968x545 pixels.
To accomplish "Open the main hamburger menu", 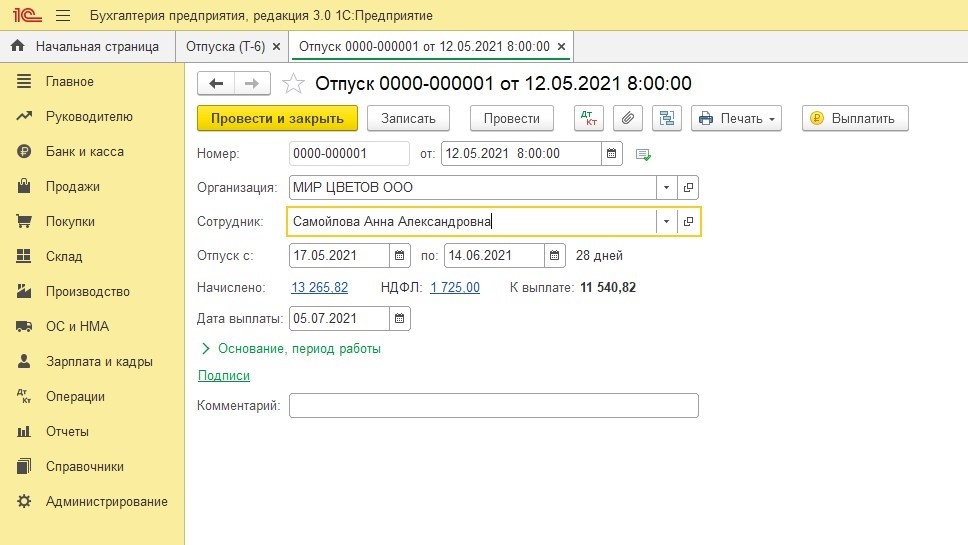I will click(x=63, y=15).
